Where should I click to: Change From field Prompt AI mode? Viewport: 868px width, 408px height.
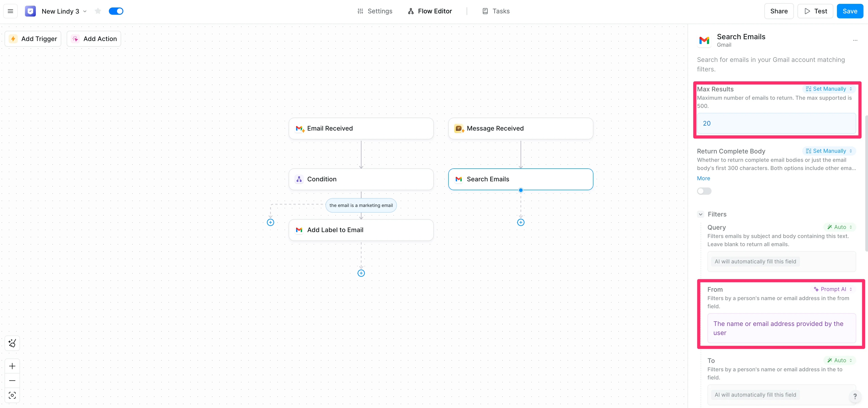pos(833,289)
